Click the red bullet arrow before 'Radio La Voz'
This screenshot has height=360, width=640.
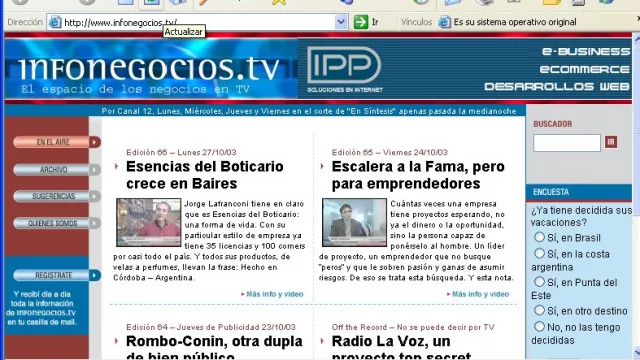point(322,341)
